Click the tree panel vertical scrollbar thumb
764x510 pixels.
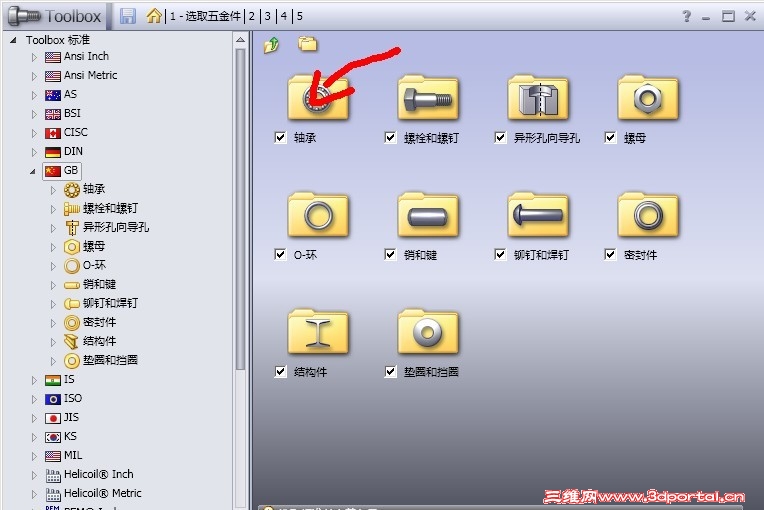click(240, 209)
